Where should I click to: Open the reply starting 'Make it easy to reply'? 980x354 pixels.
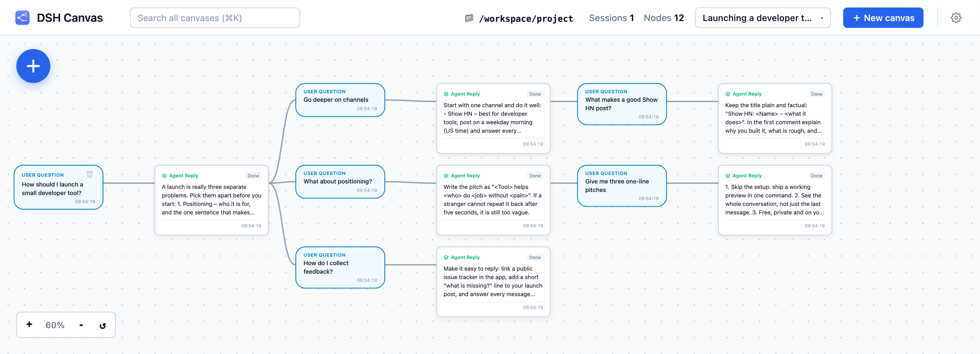point(493,282)
